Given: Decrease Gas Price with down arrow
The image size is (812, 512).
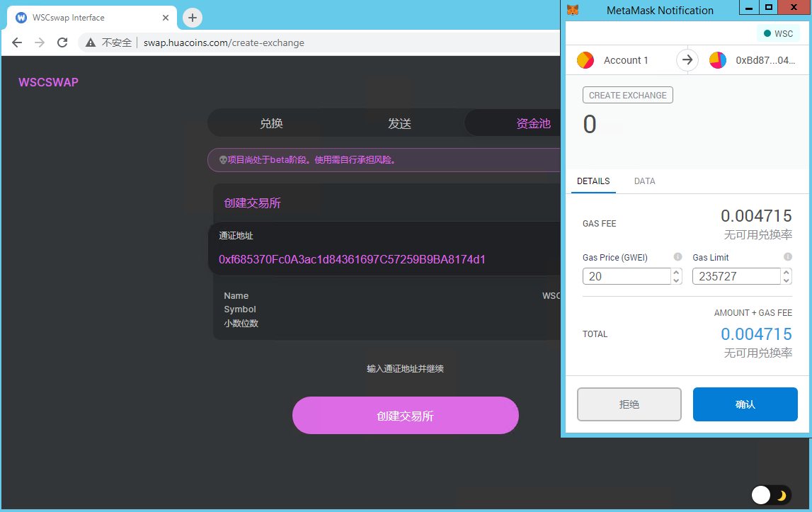Looking at the screenshot, I should (676, 280).
